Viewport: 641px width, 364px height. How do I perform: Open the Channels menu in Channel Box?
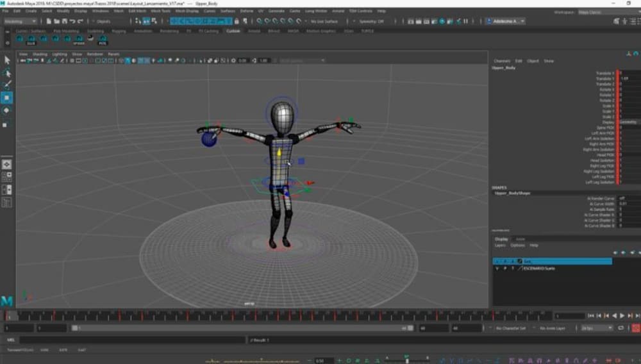point(502,61)
